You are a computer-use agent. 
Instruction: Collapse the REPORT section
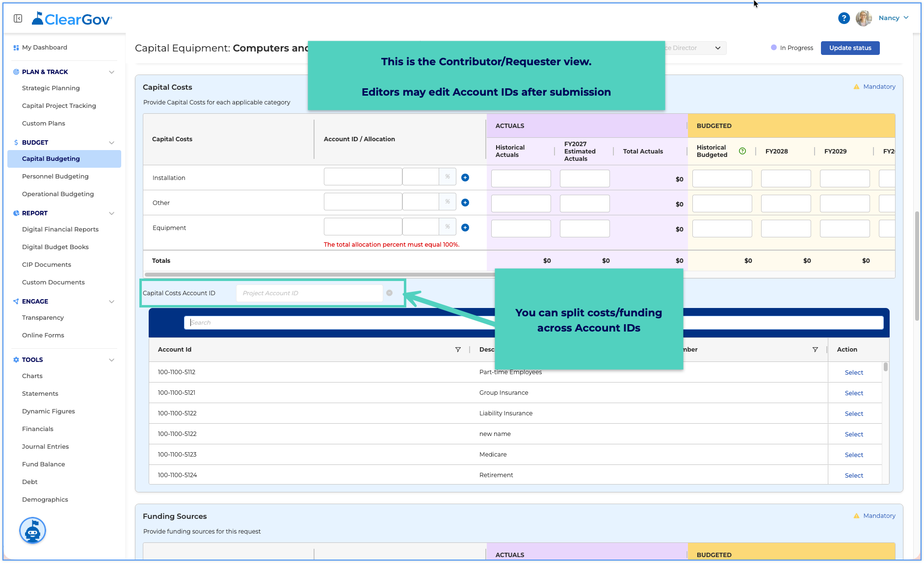point(111,213)
